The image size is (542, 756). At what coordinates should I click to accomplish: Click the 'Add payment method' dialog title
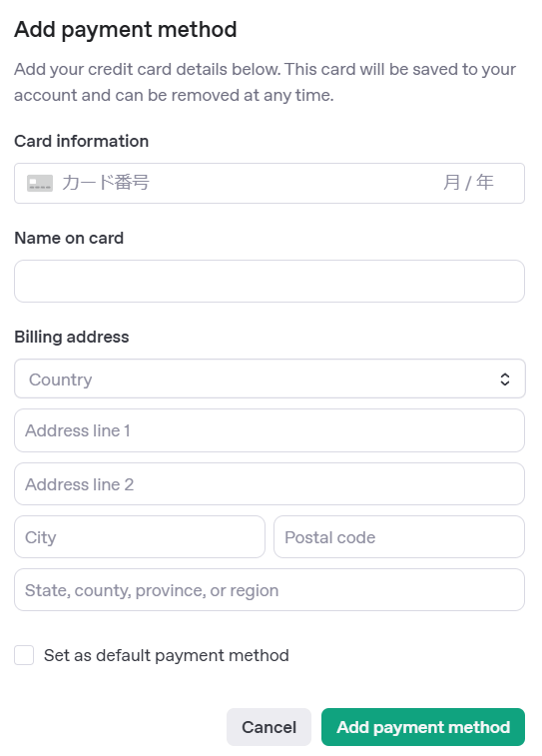click(125, 30)
